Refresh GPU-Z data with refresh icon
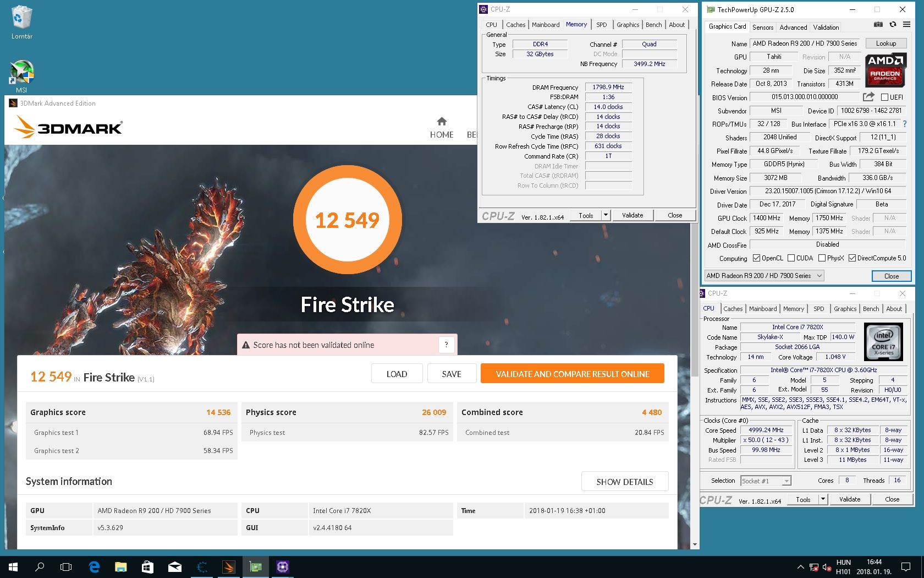Image resolution: width=924 pixels, height=578 pixels. pos(893,24)
